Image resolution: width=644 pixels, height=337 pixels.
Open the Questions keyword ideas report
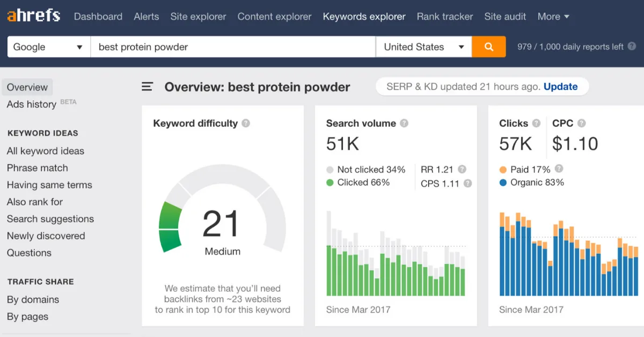coord(30,253)
